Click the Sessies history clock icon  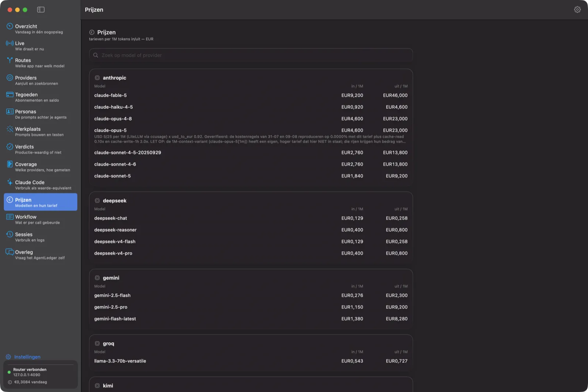coord(10,234)
